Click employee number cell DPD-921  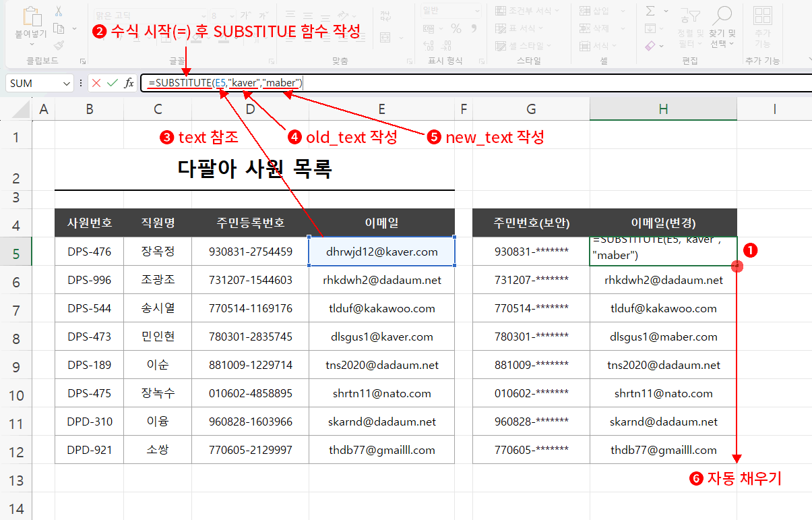[89, 450]
